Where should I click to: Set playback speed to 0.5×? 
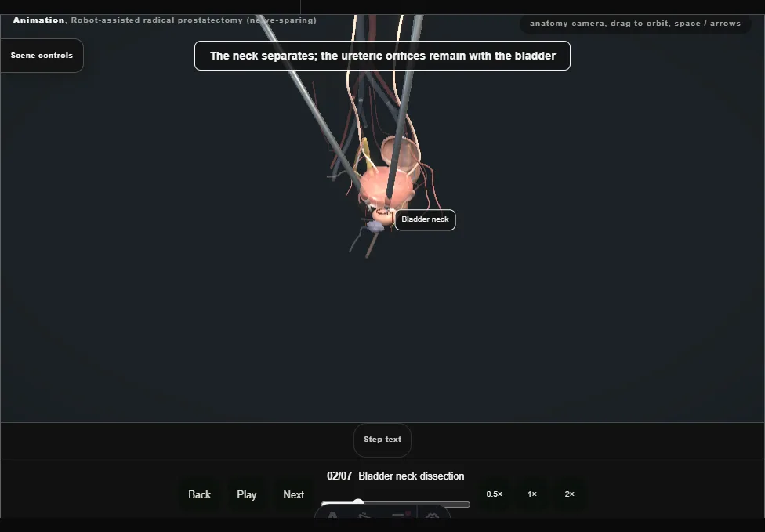495,494
